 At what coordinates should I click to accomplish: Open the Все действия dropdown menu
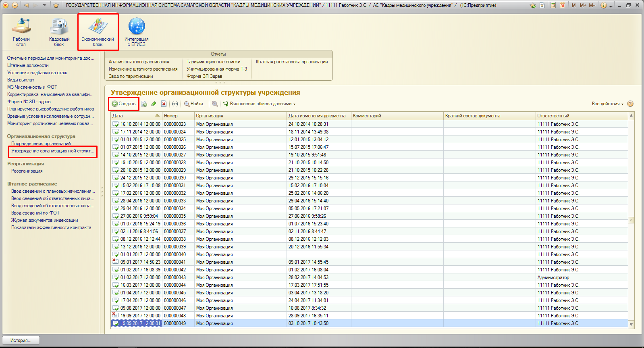coord(607,104)
